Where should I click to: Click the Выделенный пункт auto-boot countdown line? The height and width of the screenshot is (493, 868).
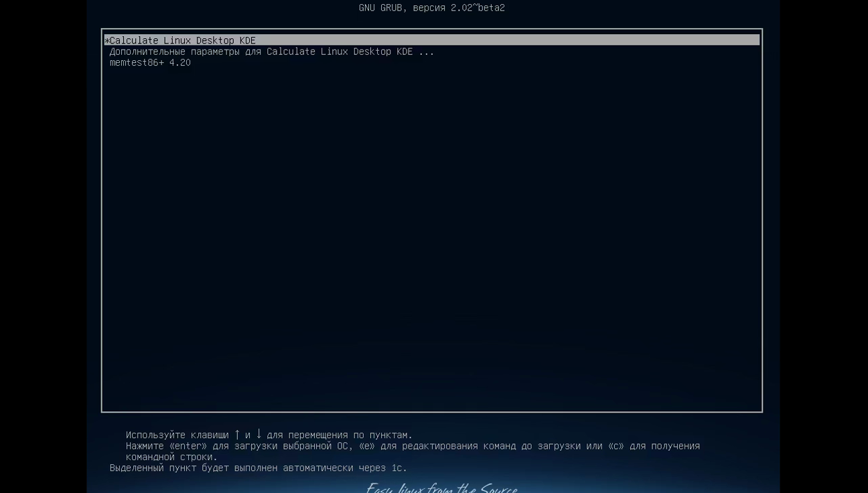tap(259, 468)
